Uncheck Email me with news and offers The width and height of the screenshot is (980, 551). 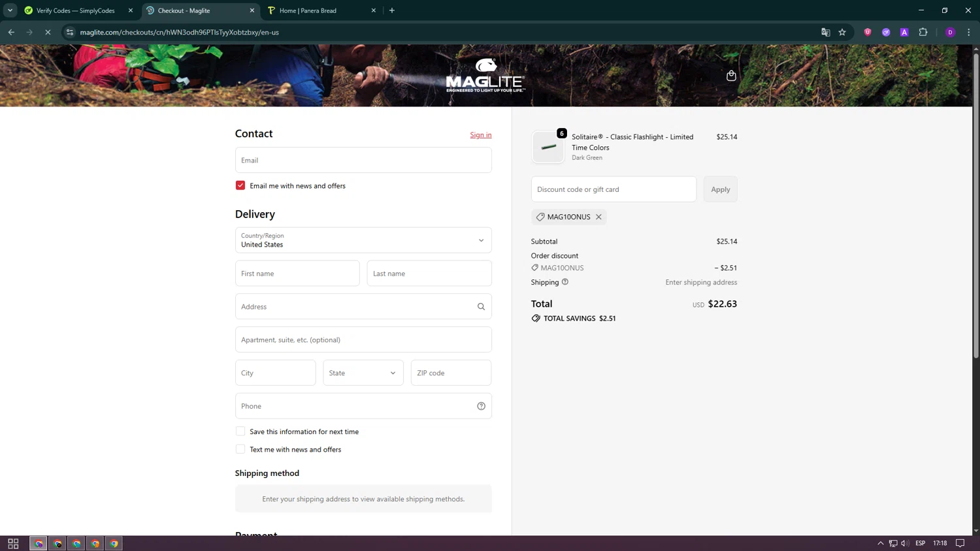pos(240,185)
